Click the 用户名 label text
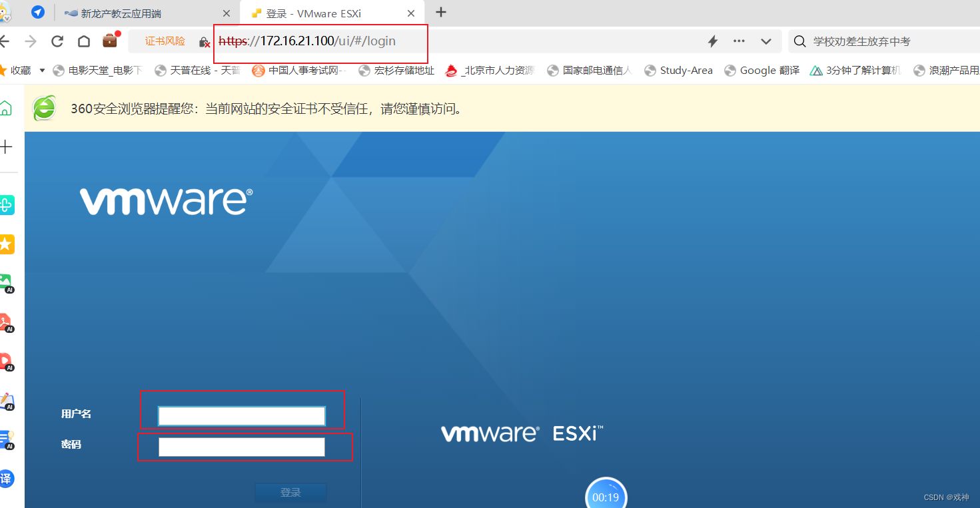Image resolution: width=980 pixels, height=508 pixels. coord(76,414)
